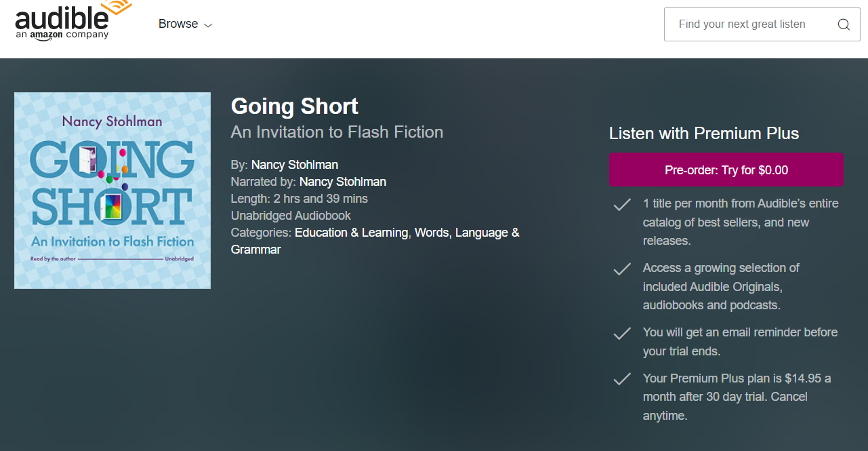Click the Education & Learning category link
Viewport: 868px width, 451px height.
point(351,232)
